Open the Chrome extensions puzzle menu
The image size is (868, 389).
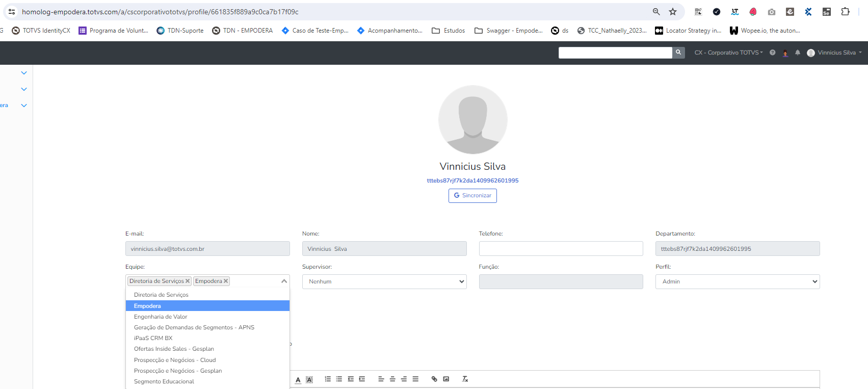pyautogui.click(x=845, y=12)
